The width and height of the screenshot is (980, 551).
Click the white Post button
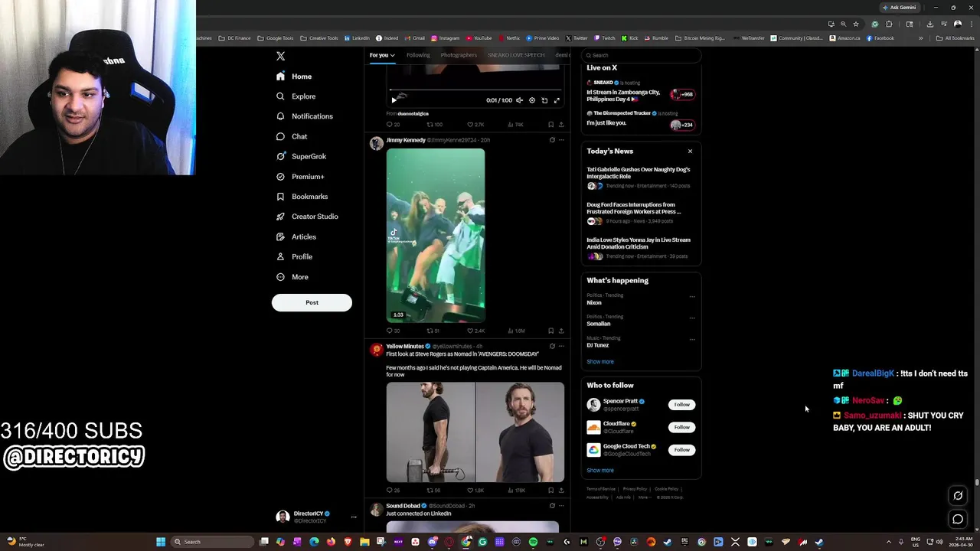pos(312,302)
